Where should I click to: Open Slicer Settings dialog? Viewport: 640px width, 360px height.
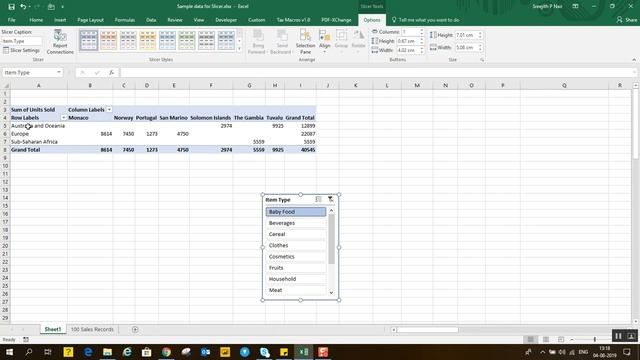click(21, 50)
